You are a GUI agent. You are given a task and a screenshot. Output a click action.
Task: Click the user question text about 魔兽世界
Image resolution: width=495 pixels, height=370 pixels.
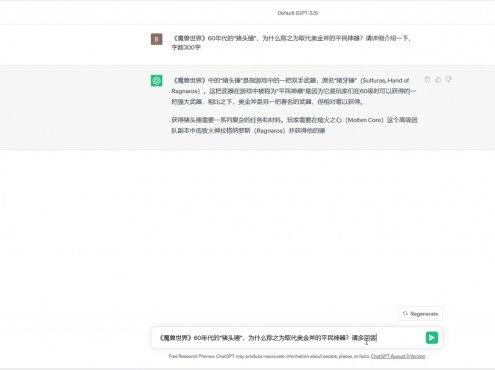coord(291,43)
